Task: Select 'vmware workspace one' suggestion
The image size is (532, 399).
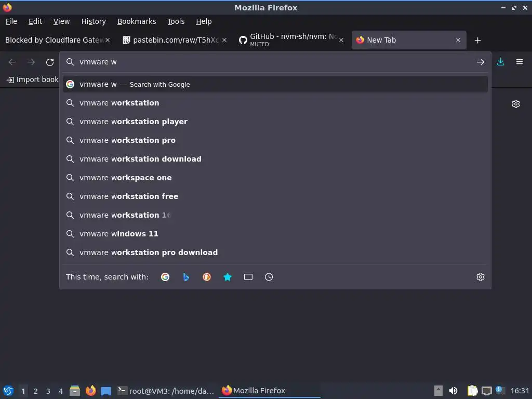Action: (275, 178)
